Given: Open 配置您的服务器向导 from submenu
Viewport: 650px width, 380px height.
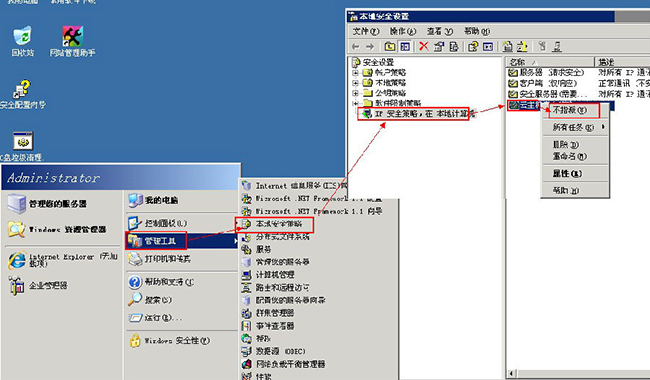Looking at the screenshot, I should pos(284,300).
